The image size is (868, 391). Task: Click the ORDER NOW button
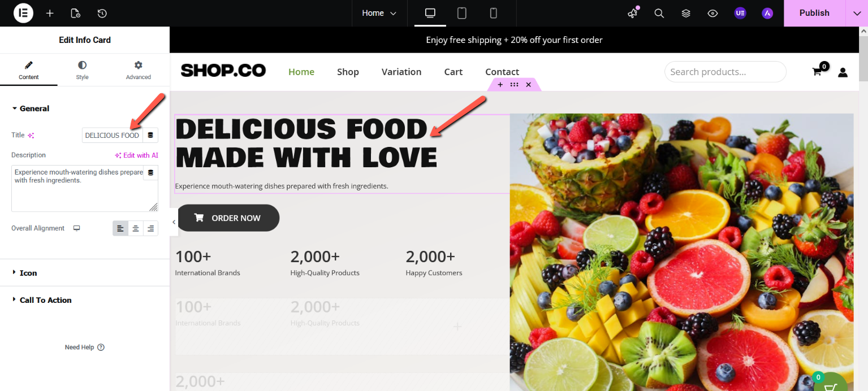(228, 218)
